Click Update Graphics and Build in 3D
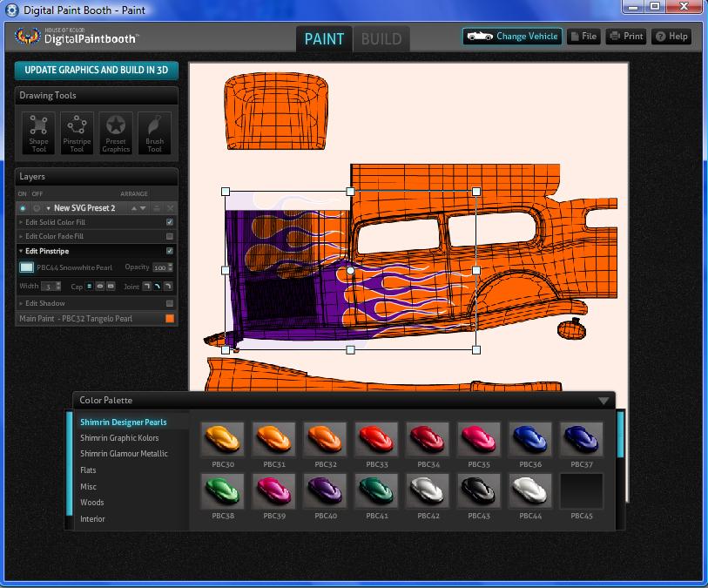Image resolution: width=708 pixels, height=588 pixels. (96, 70)
